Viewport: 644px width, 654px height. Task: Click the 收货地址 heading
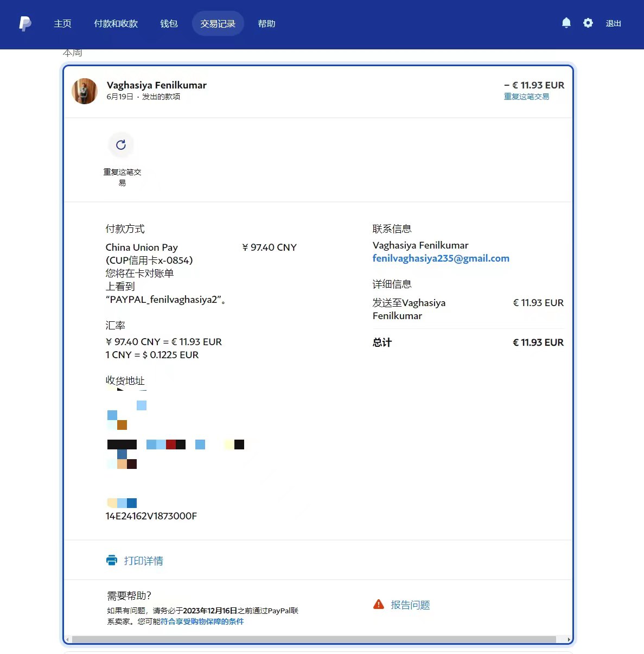125,380
